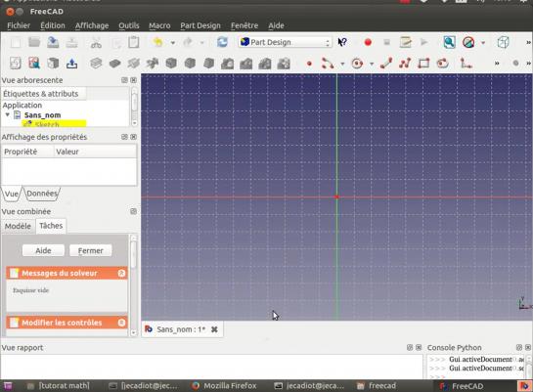Click the blue upload-arrow sketch icon

(71, 64)
